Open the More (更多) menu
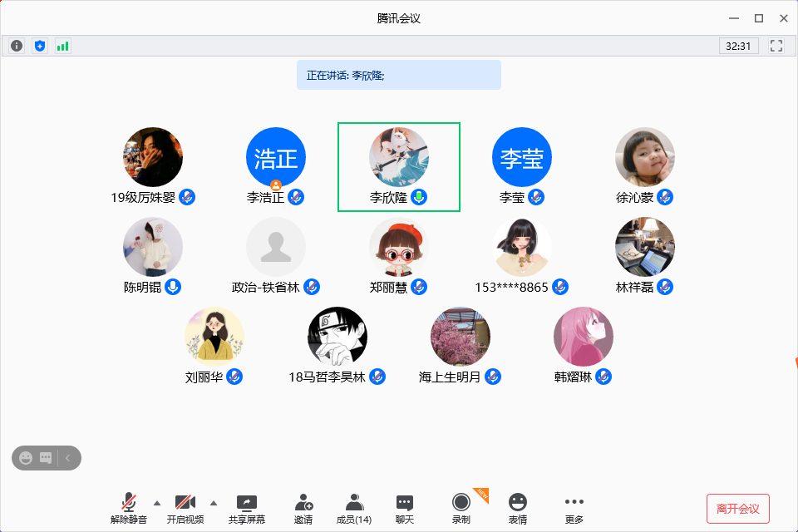 [x=574, y=508]
